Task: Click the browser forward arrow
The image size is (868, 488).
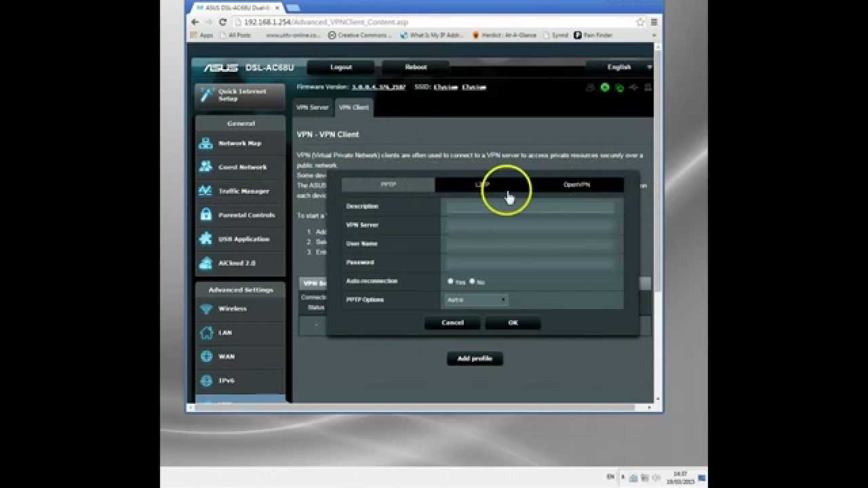Action: 209,22
